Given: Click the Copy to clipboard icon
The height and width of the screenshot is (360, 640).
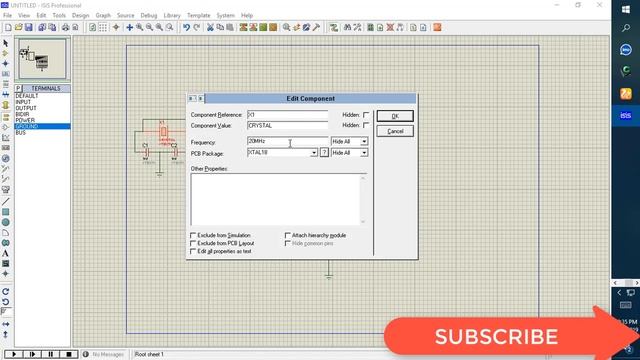Looking at the screenshot, I should click(220, 27).
